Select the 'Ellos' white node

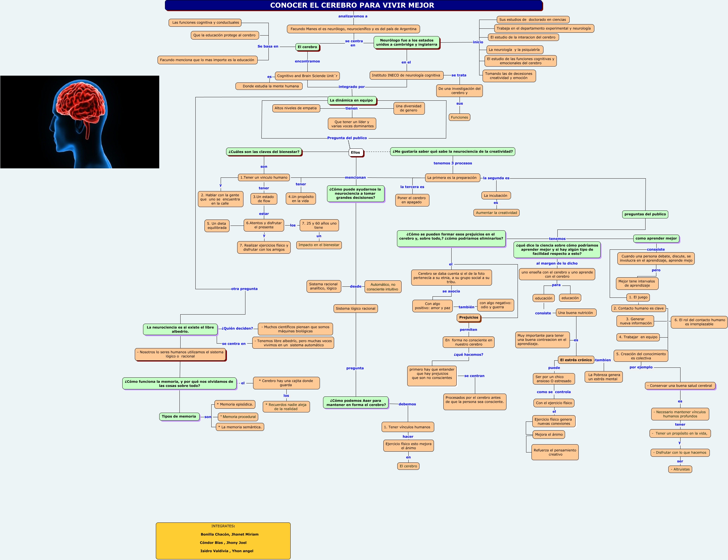pyautogui.click(x=355, y=152)
